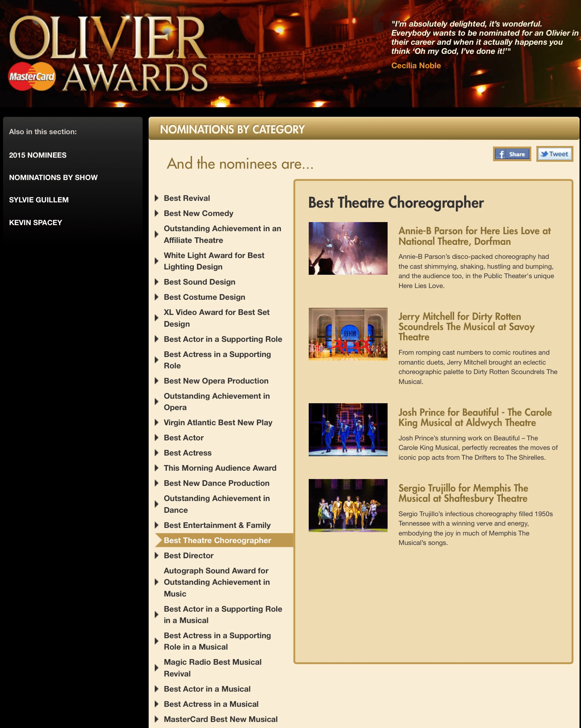Click the Memphis The Musical photo

[348, 505]
